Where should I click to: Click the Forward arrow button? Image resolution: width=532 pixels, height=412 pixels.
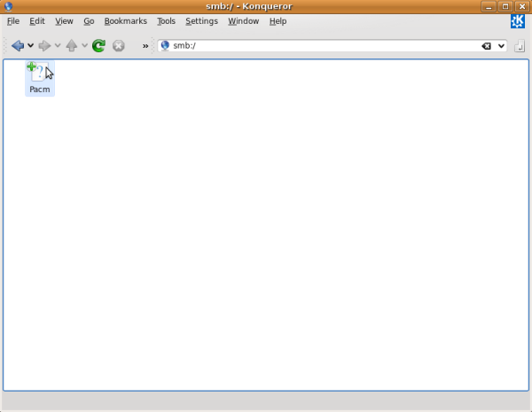(44, 45)
